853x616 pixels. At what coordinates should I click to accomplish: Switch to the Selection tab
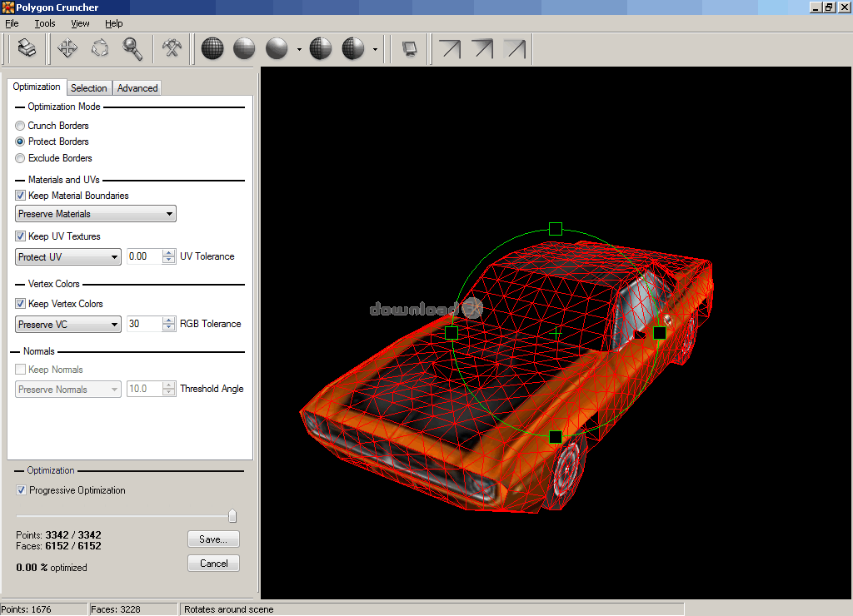point(88,88)
